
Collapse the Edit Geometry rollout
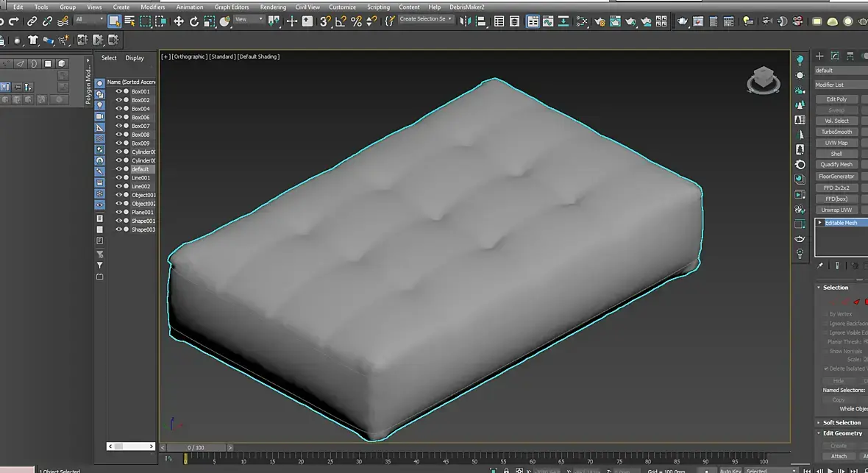pyautogui.click(x=819, y=433)
